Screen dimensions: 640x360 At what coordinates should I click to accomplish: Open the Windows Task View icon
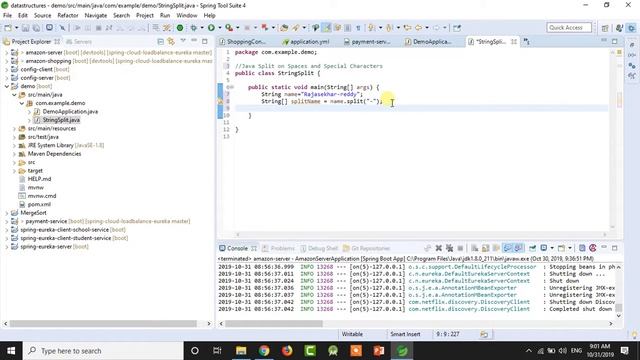[217, 351]
